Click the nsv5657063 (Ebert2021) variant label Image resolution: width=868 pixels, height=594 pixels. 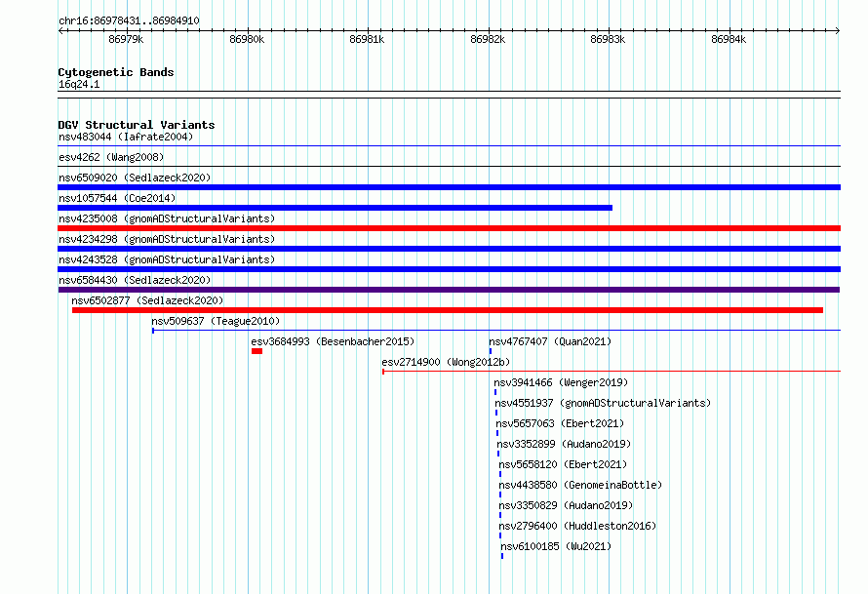(560, 423)
